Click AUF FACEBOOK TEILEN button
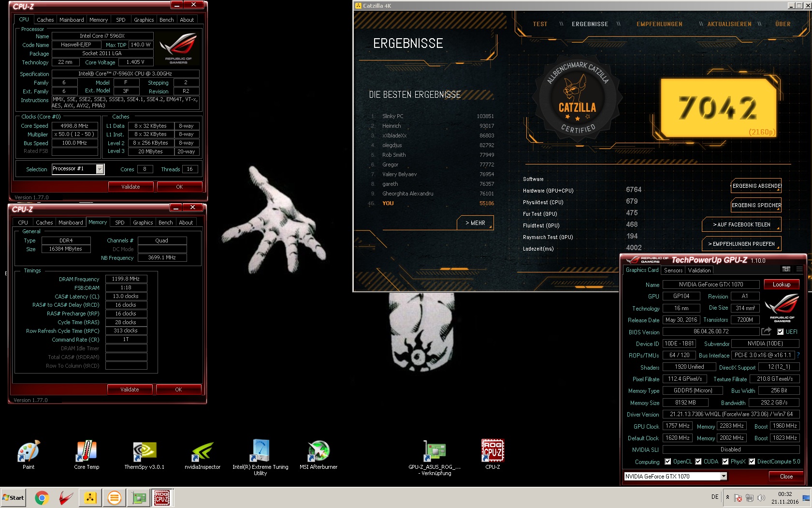812x508 pixels. [x=741, y=224]
